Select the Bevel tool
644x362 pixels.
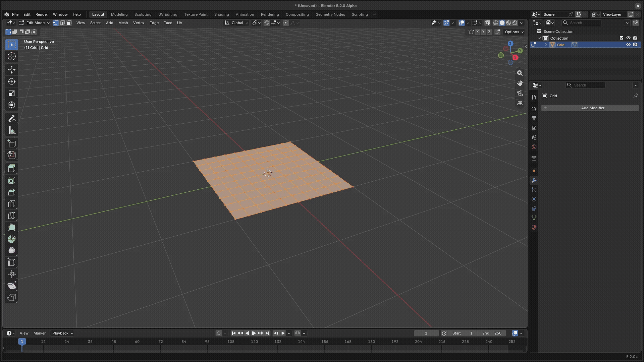point(12,192)
